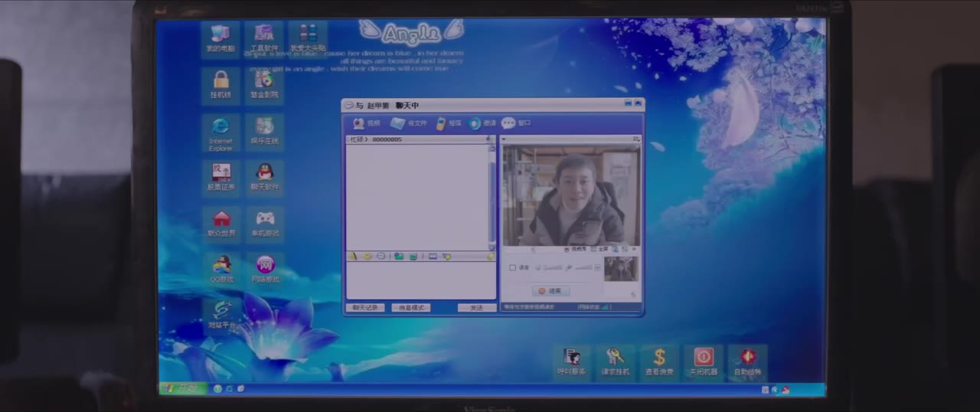Toggle the 语音 checkbox in video panel

coord(513,267)
